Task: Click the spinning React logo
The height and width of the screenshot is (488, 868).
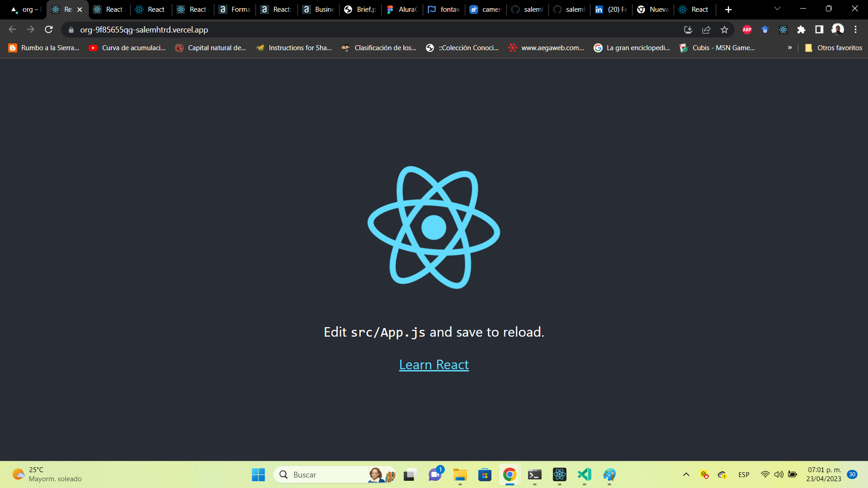Action: (434, 227)
